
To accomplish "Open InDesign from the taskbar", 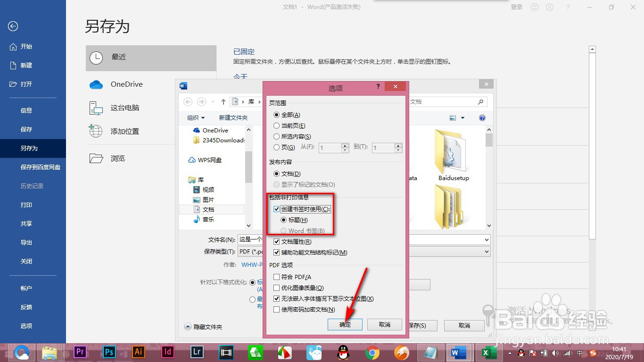I will [168, 352].
